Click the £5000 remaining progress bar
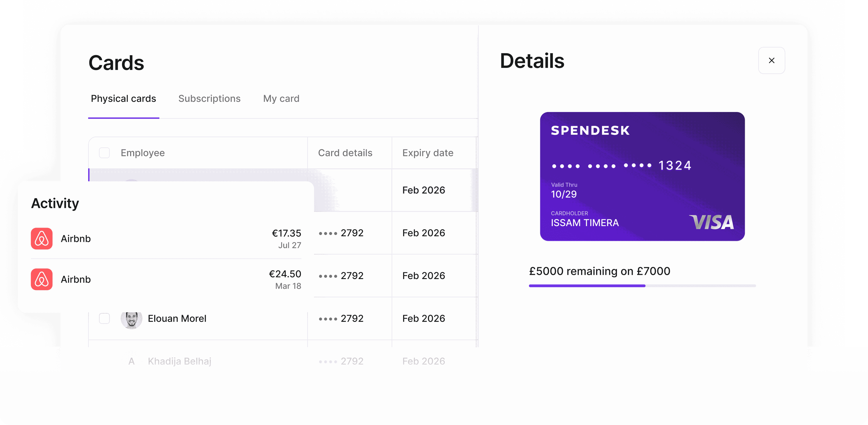 pyautogui.click(x=642, y=286)
